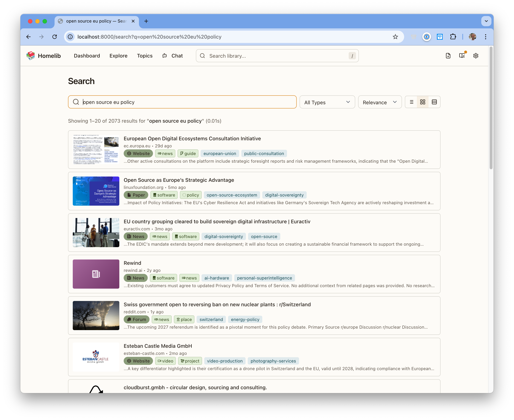This screenshot has width=514, height=420.
Task: Switch to detailed rows view
Action: 434,102
